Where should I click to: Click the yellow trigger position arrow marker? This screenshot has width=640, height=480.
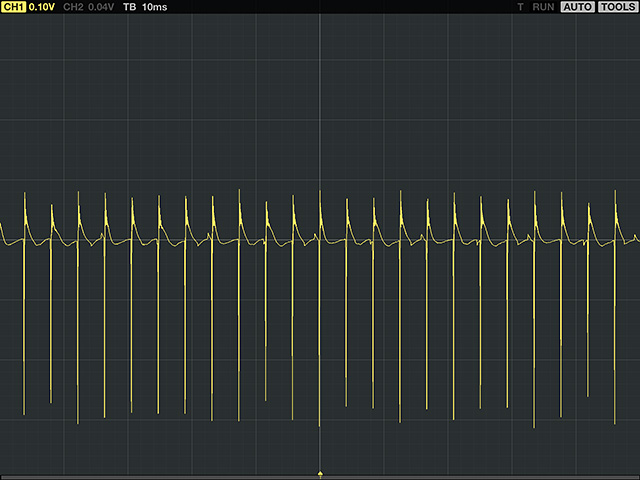coord(320,472)
